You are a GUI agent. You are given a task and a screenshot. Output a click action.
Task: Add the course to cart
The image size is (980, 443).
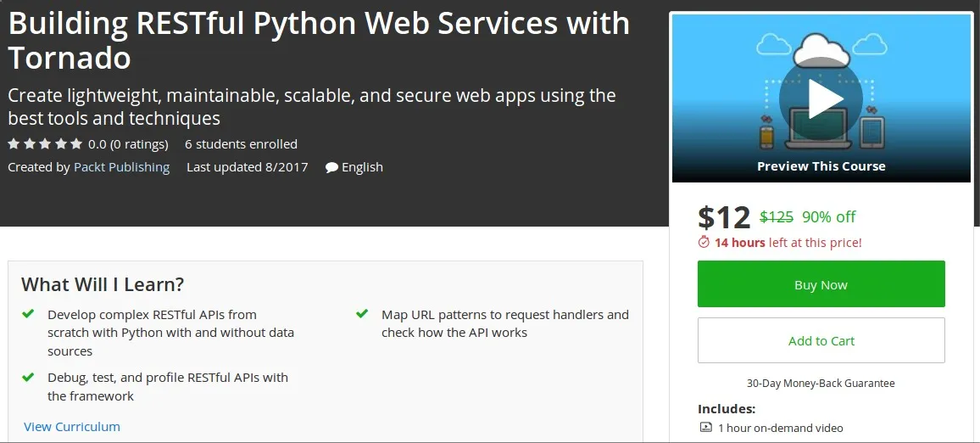coord(821,340)
